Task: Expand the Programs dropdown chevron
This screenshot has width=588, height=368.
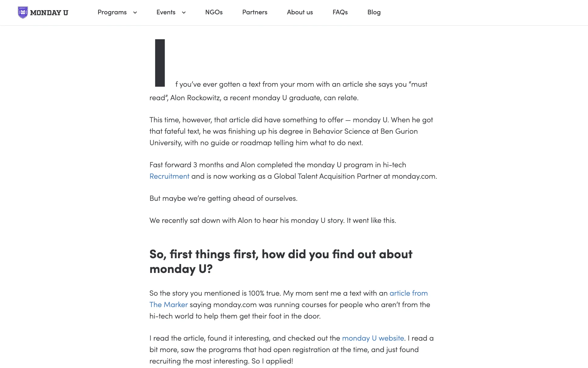Action: pos(135,13)
